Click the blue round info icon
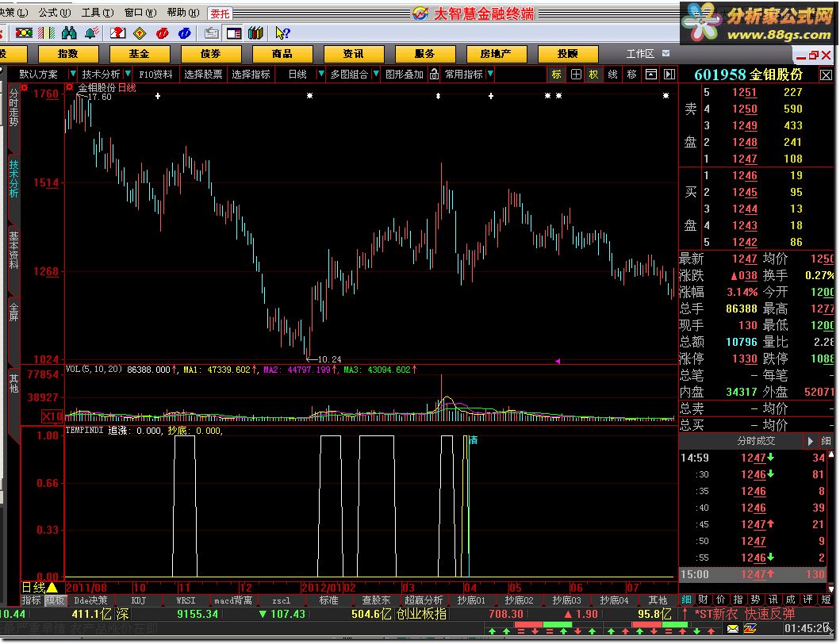 pyautogui.click(x=185, y=33)
